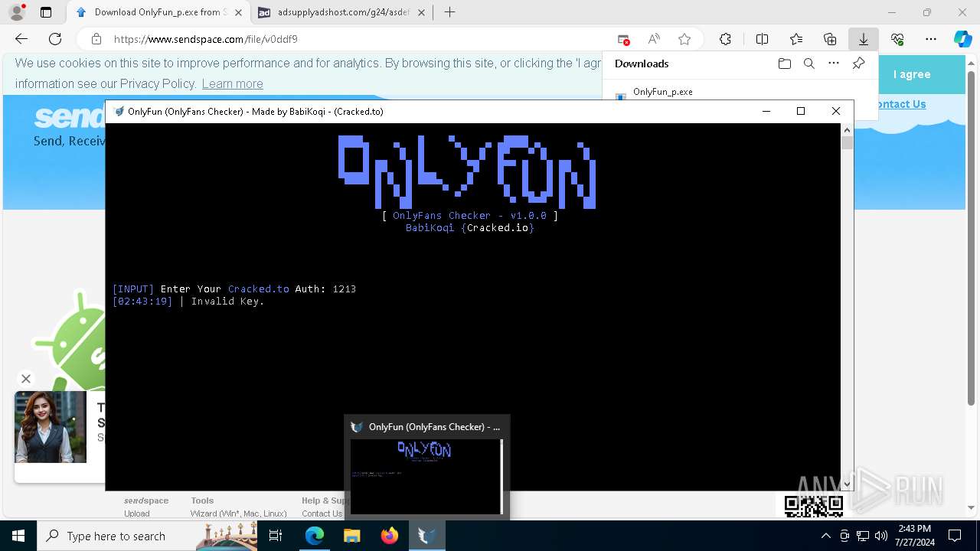Viewport: 980px width, 551px height.
Task: Open the Wizard (Win*, Mac, Linux) link
Action: [239, 514]
